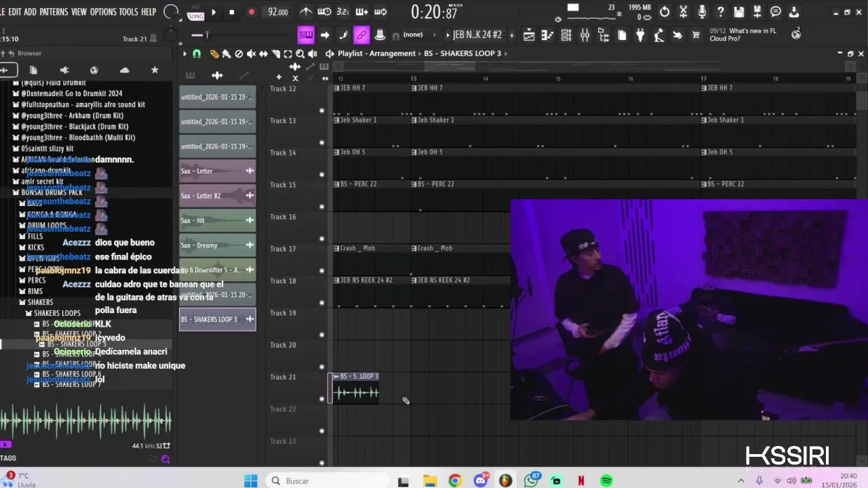This screenshot has width=868, height=488.
Task: Mute Track 13 with its dot toggle
Action: 321,143
